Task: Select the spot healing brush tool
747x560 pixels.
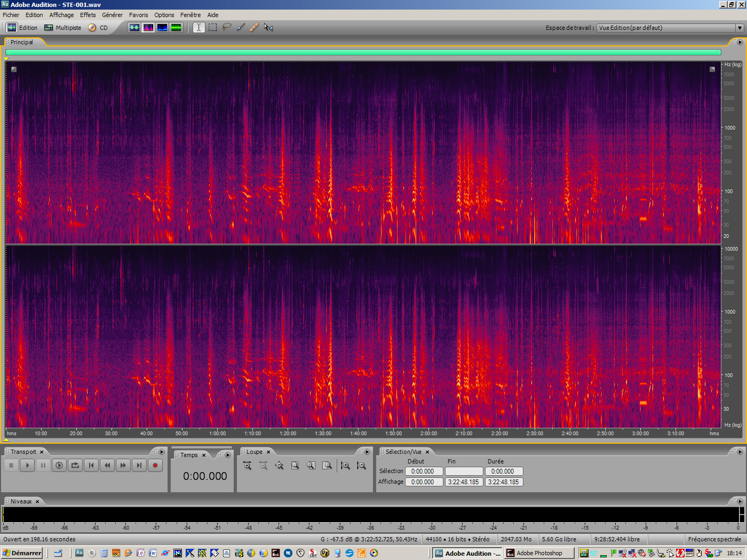Action: click(254, 27)
